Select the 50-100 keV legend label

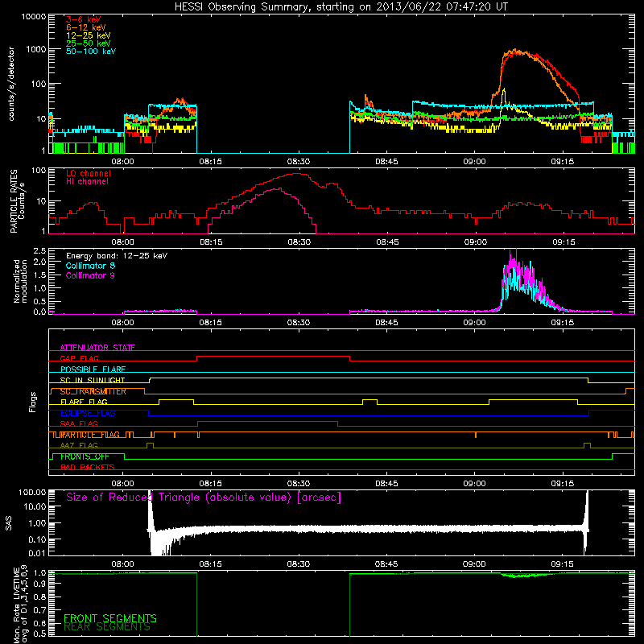91,52
